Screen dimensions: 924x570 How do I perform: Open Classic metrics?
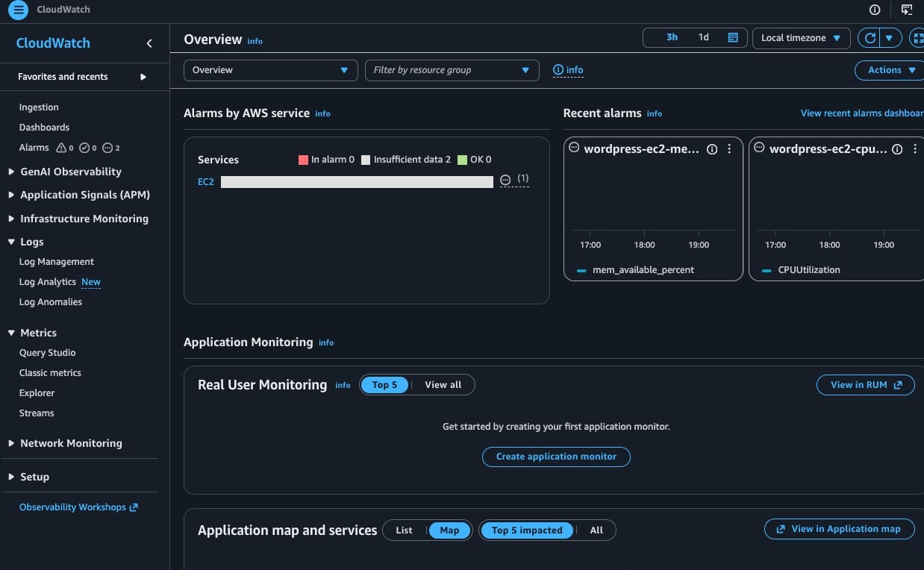click(x=50, y=373)
